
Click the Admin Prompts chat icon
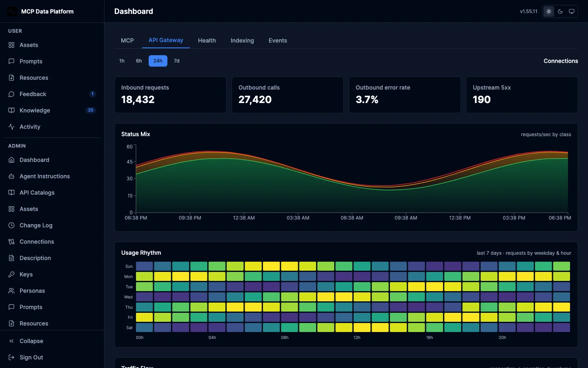[11, 307]
